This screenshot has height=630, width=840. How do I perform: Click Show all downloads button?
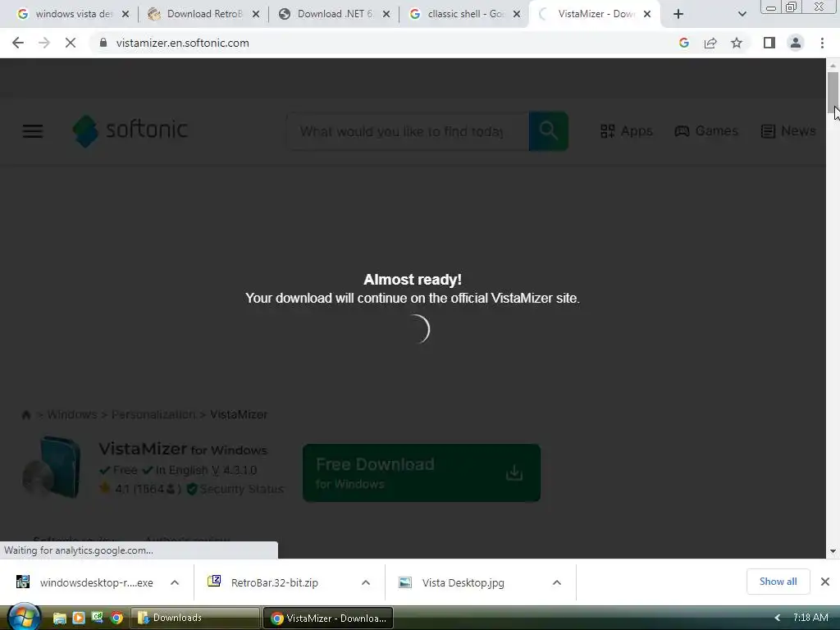[x=778, y=582]
